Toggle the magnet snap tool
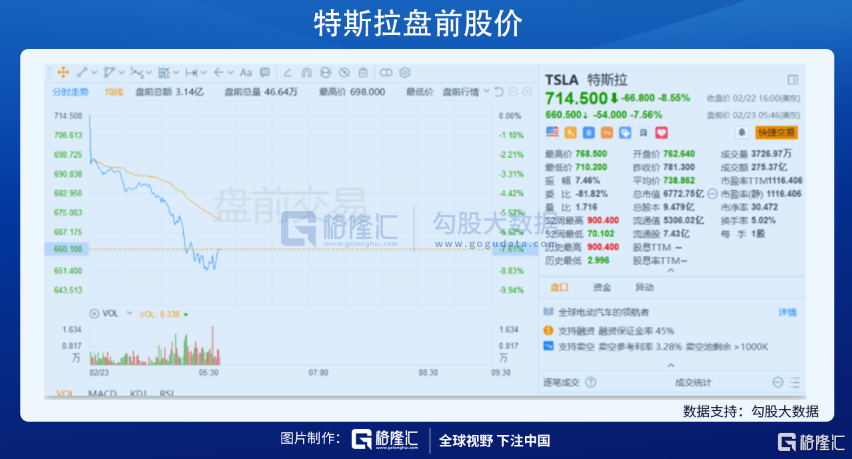The height and width of the screenshot is (459, 852). click(x=306, y=72)
